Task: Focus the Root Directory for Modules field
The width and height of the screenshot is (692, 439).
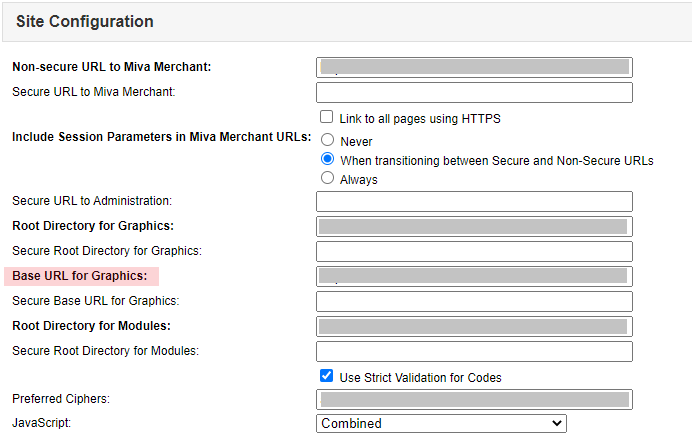Action: point(474,326)
